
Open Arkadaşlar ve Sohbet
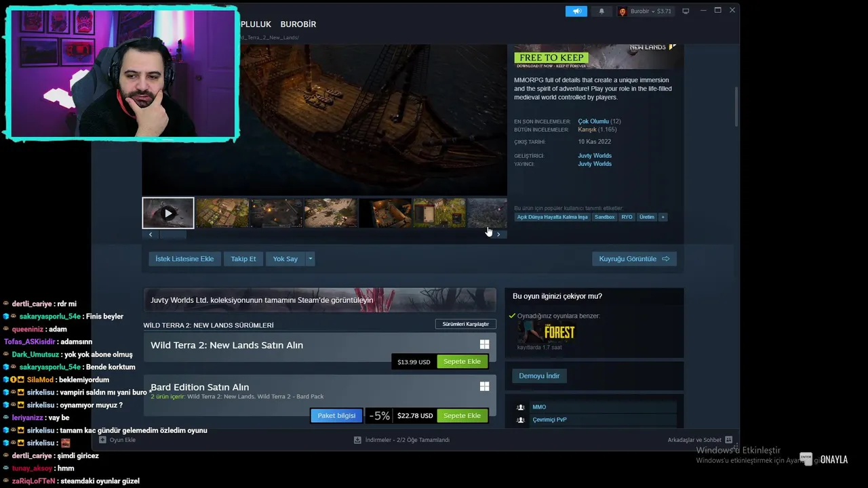(x=694, y=440)
